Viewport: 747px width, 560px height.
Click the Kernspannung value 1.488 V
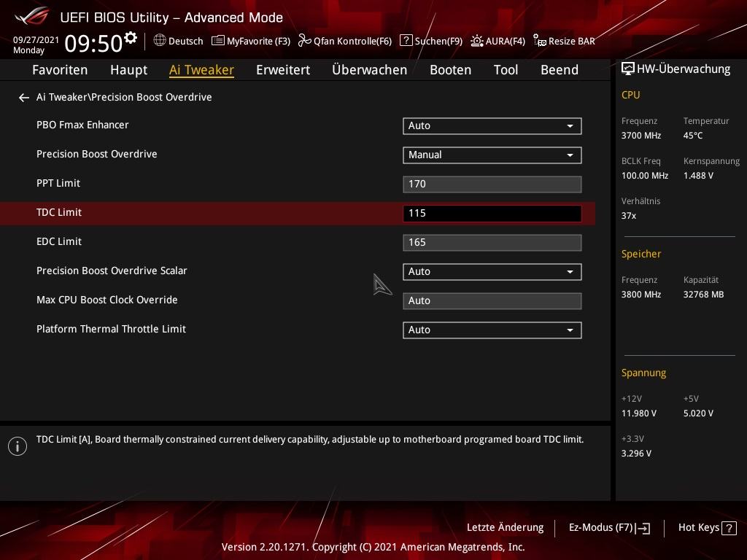coord(698,176)
